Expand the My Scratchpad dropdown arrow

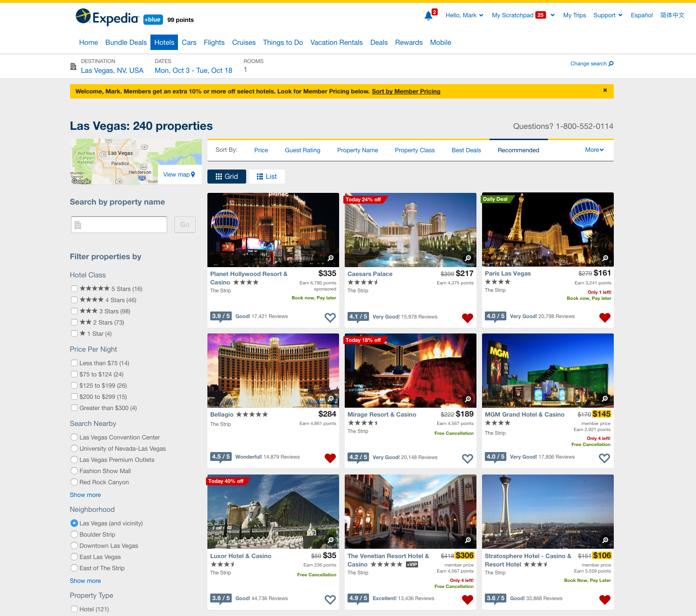553,15
